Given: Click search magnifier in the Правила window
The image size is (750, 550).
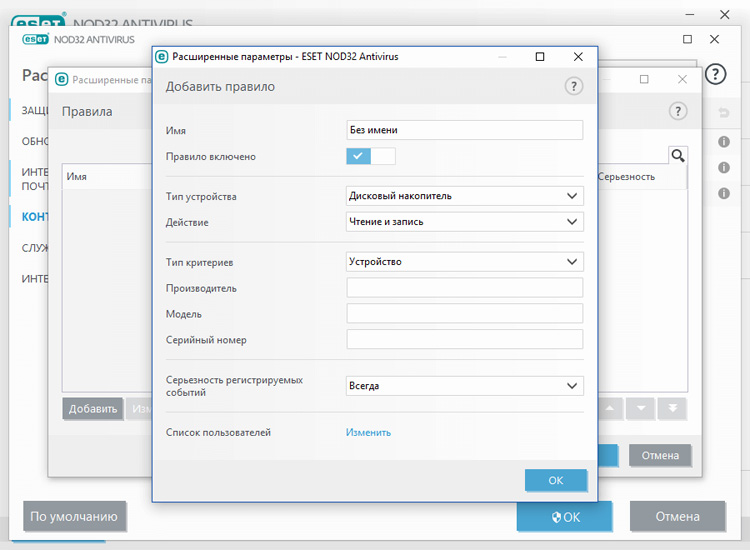Looking at the screenshot, I should [678, 155].
